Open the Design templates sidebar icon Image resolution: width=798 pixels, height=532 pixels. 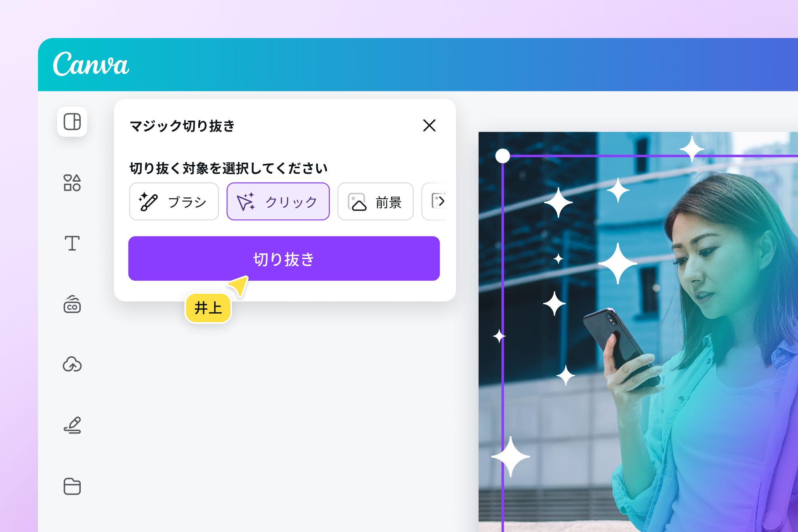coord(72,122)
